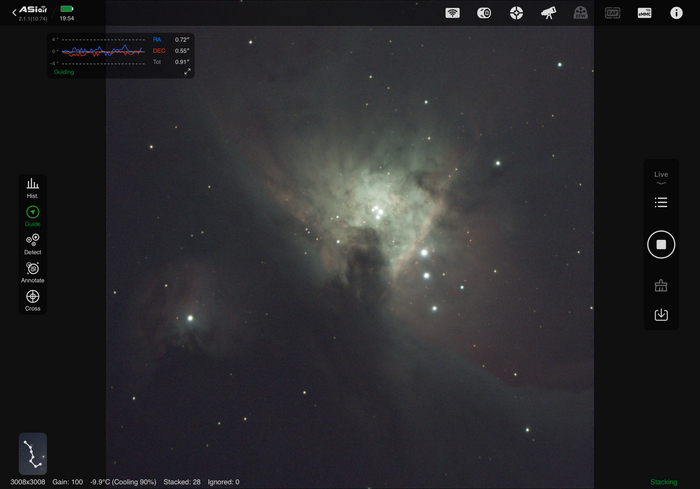
Task: Click the Tot error value 0.91"
Action: pyautogui.click(x=182, y=62)
